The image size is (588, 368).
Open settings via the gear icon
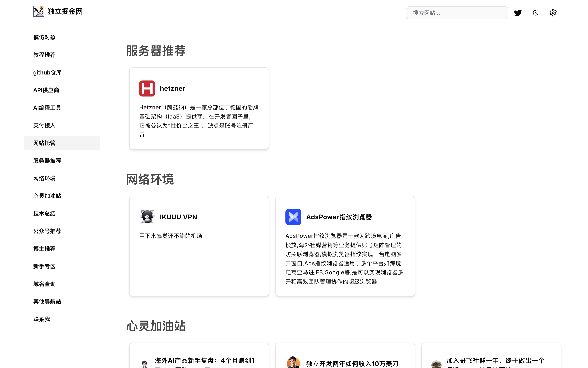(553, 13)
